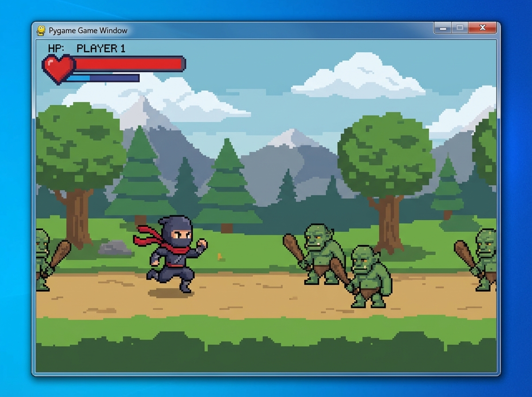
Task: Click the small yellow flower on grass
Action: [219, 257]
